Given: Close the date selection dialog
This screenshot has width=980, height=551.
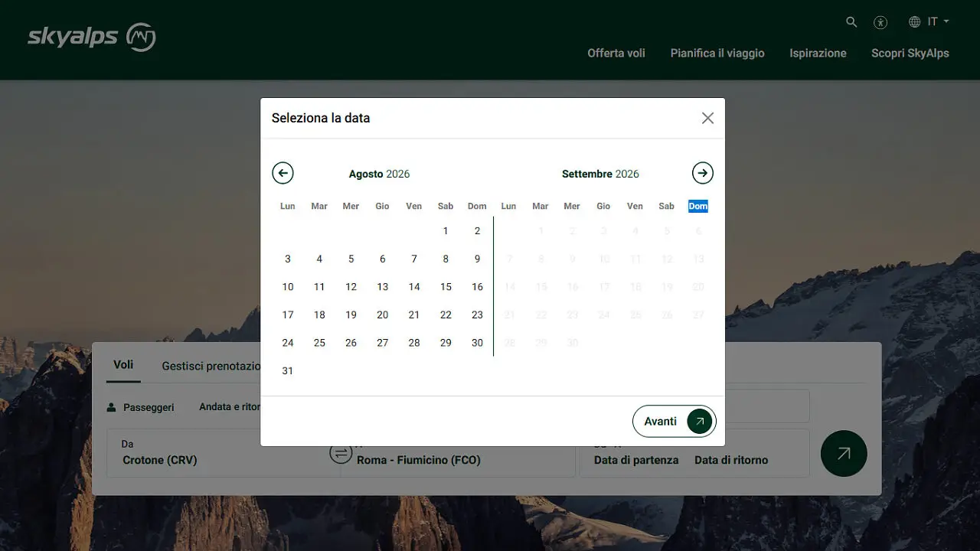Looking at the screenshot, I should click(707, 118).
